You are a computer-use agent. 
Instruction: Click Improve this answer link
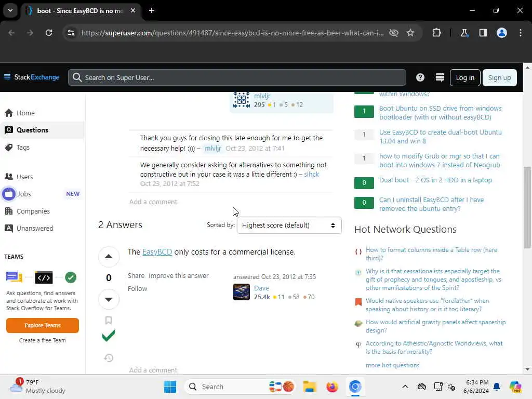[x=179, y=276]
